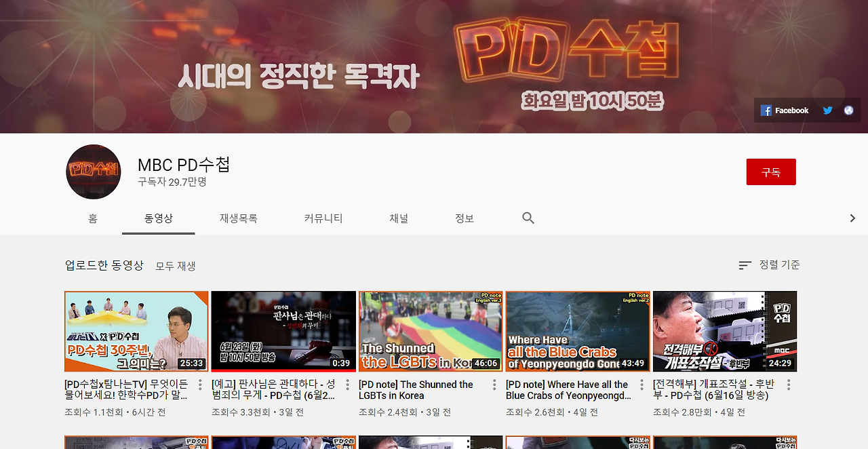868x449 pixels.
Task: Open the 커뮤니티 tab
Action: tap(323, 218)
